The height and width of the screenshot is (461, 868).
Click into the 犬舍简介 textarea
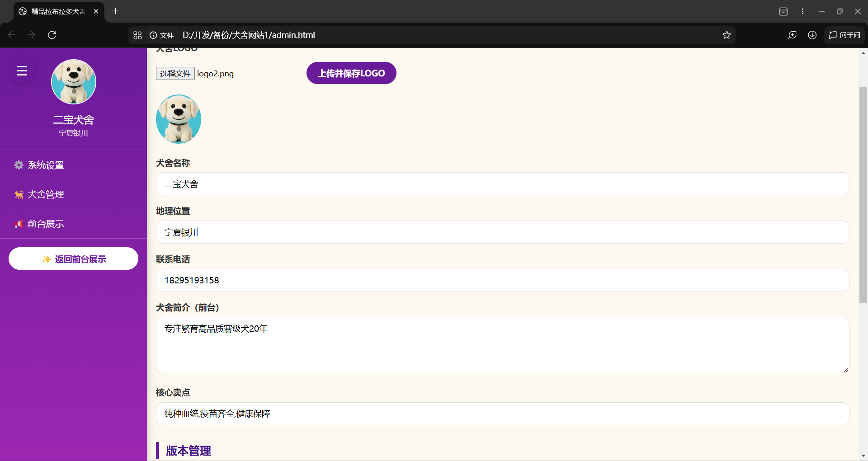tap(502, 345)
